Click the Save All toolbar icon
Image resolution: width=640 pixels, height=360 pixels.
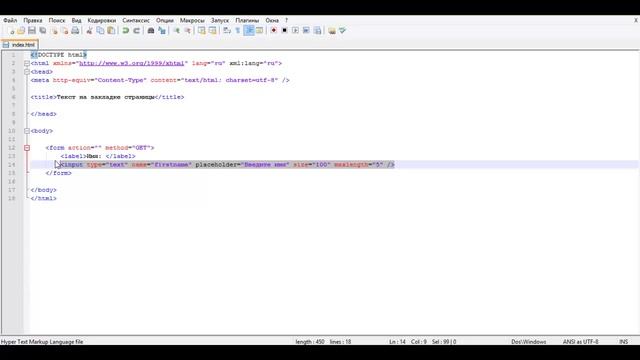coord(42,31)
